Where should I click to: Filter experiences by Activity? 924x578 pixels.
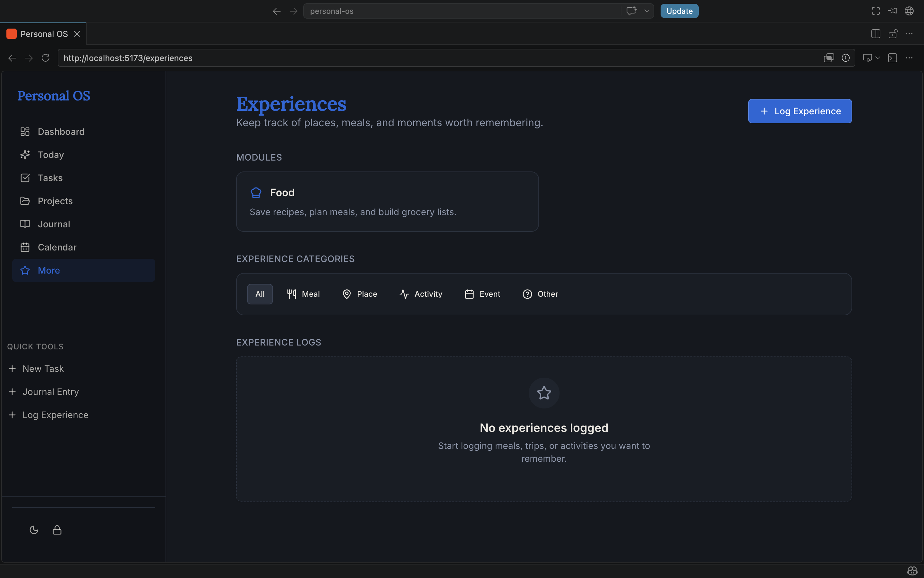[421, 294]
